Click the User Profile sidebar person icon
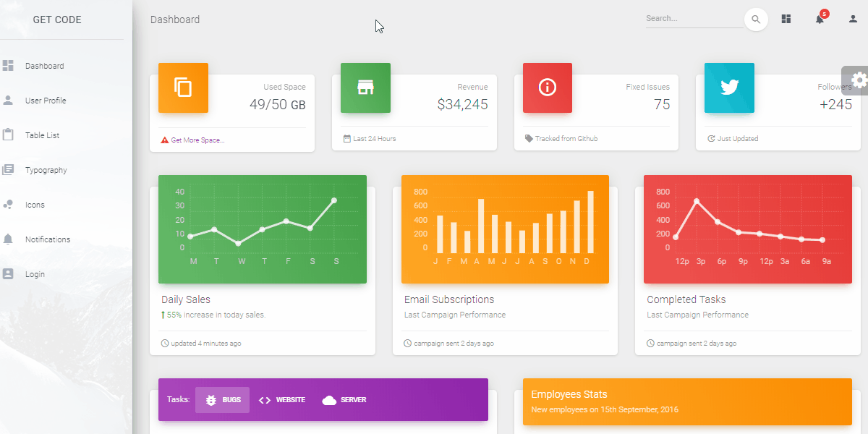Viewport: 868px width, 434px height. tap(8, 101)
